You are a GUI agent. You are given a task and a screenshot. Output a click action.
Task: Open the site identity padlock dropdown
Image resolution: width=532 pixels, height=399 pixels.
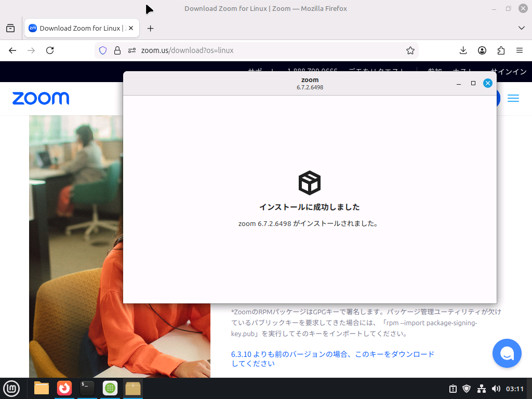[117, 50]
